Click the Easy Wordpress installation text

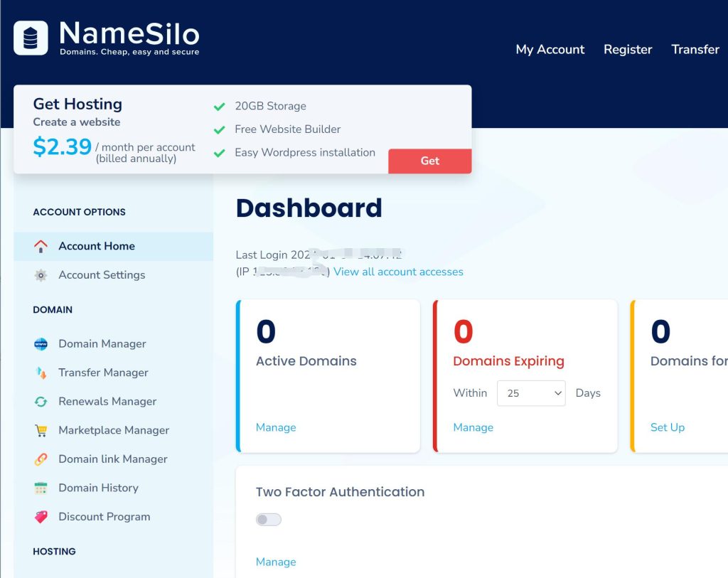tap(305, 153)
